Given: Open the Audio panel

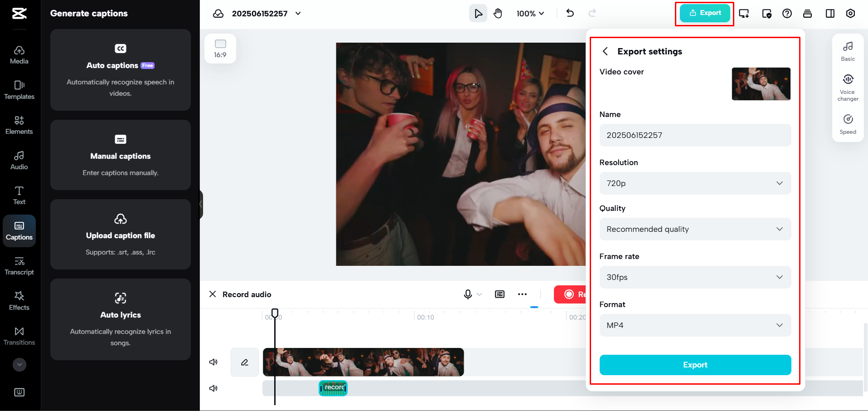Looking at the screenshot, I should click(x=19, y=161).
